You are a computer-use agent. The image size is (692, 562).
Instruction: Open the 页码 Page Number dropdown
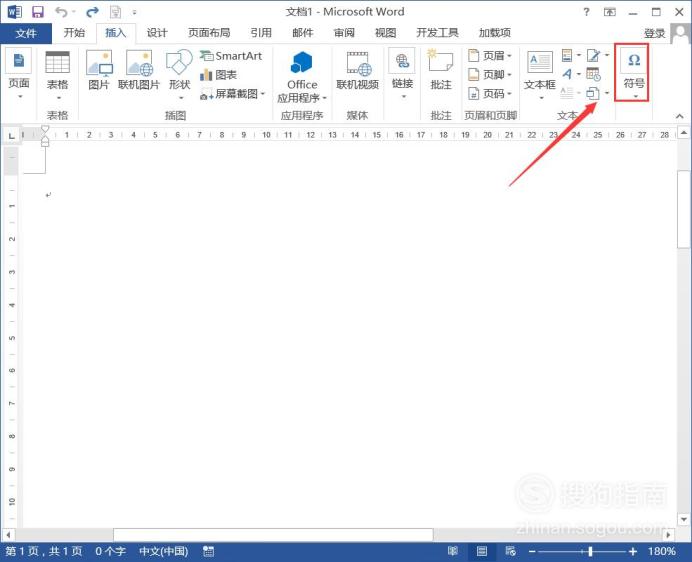pyautogui.click(x=489, y=94)
